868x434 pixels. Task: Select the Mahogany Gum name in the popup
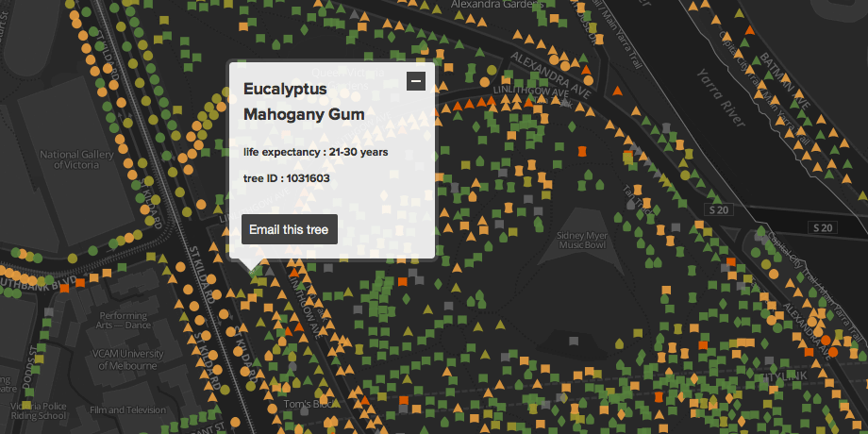click(304, 114)
